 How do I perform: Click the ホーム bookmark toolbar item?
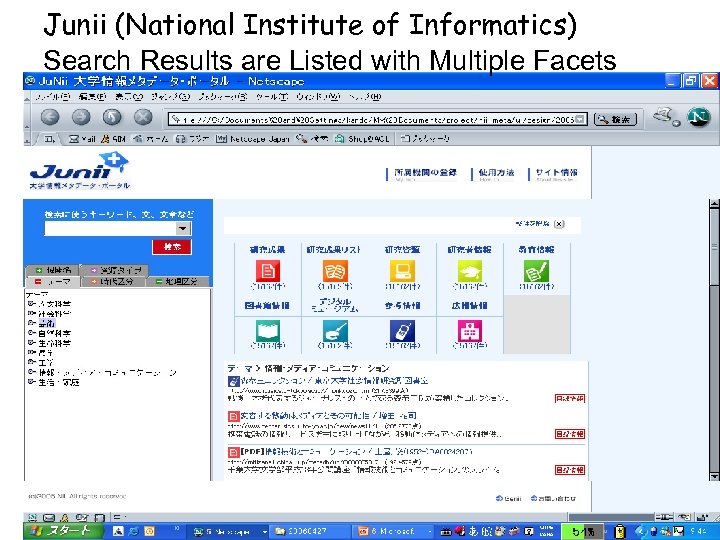tap(151, 139)
